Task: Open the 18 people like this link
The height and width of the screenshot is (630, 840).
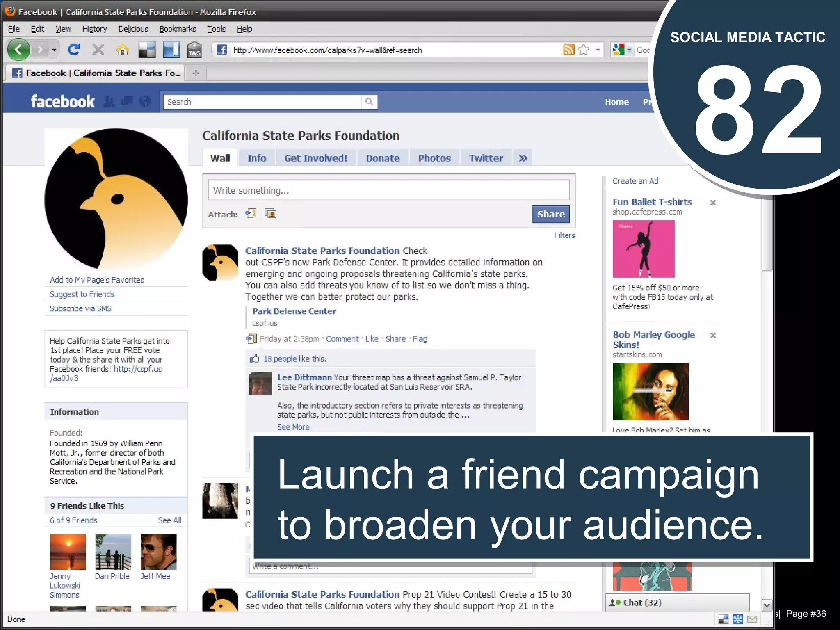Action: point(280,359)
